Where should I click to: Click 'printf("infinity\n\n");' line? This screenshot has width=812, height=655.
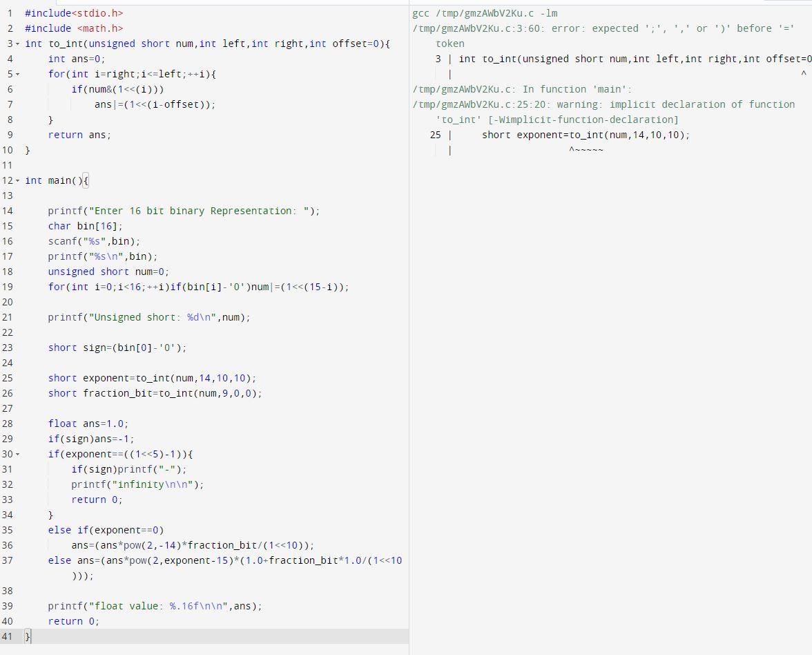coord(138,484)
